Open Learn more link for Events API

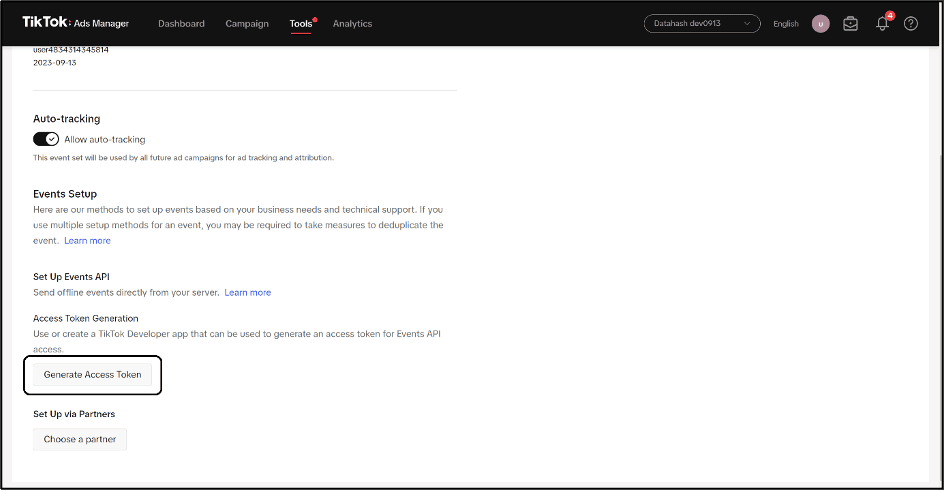click(247, 293)
